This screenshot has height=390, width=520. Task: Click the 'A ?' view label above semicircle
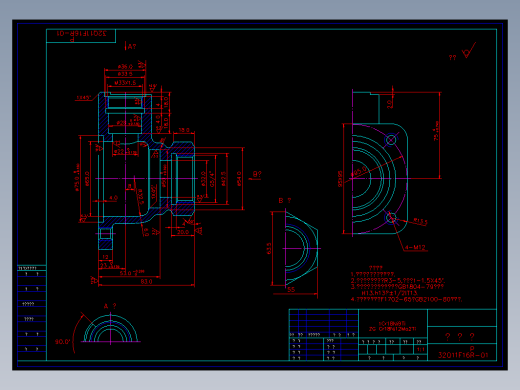point(110,306)
